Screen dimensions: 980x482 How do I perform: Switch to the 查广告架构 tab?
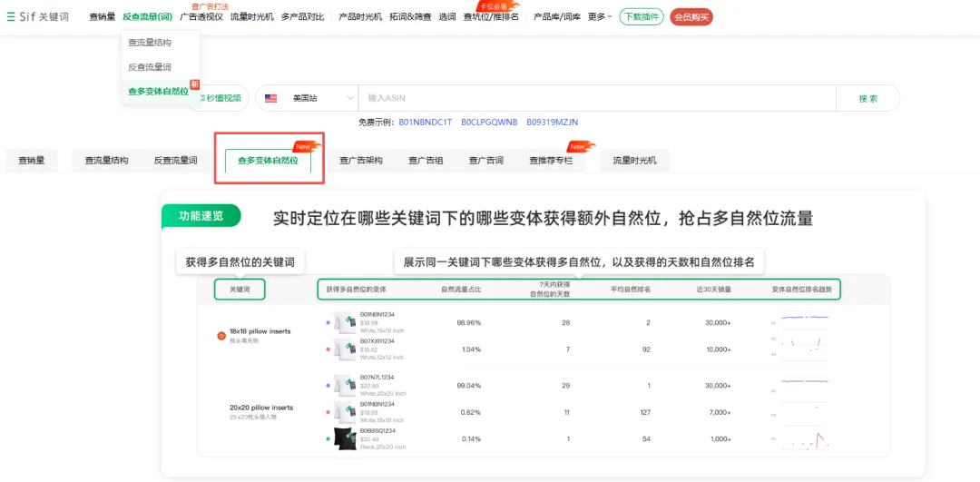(x=361, y=161)
